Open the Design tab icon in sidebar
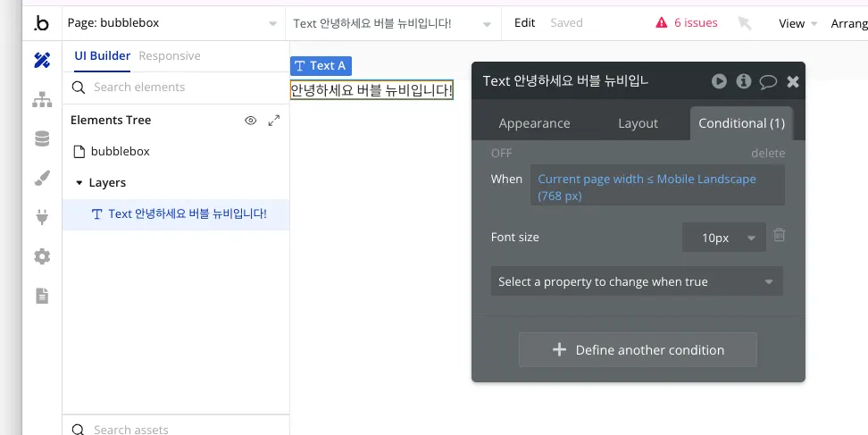Viewport: 868px width, 435px height. click(42, 60)
